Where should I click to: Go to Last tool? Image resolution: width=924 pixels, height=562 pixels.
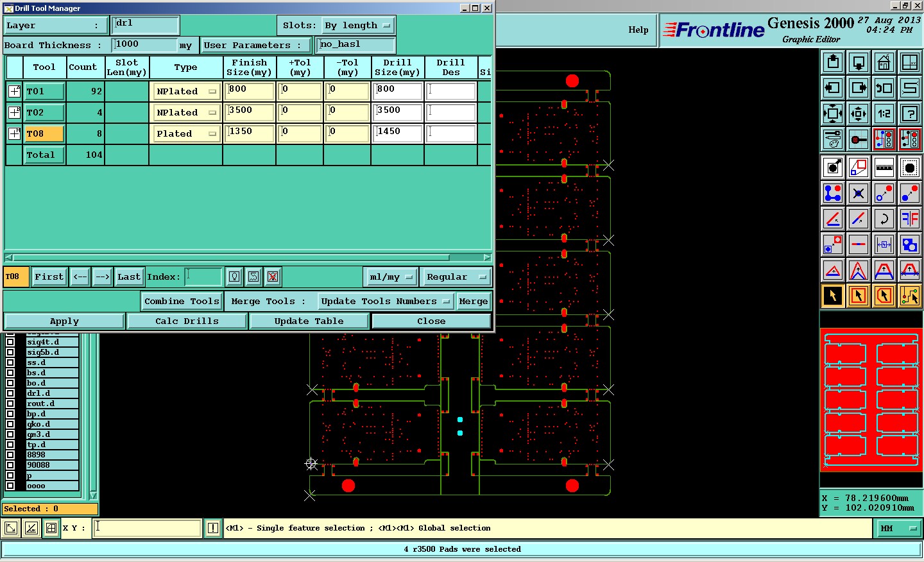coord(129,277)
